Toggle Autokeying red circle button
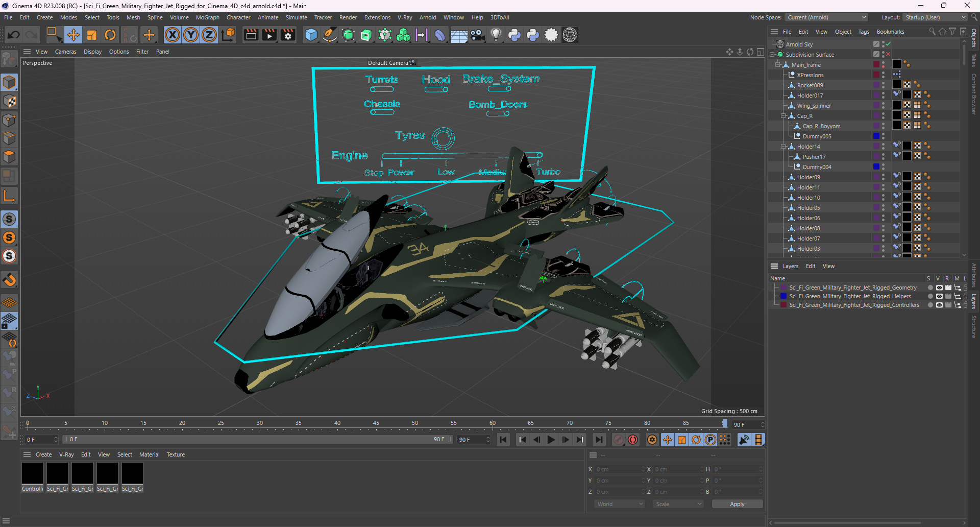Screen dimensions: 980x527 633,440
